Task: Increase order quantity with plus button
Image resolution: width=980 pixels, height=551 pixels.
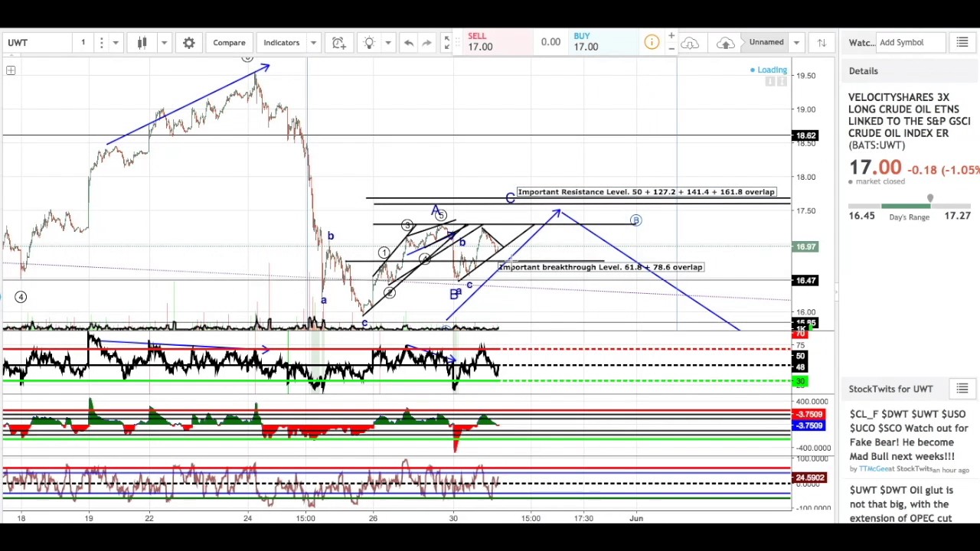Action: 671,36
